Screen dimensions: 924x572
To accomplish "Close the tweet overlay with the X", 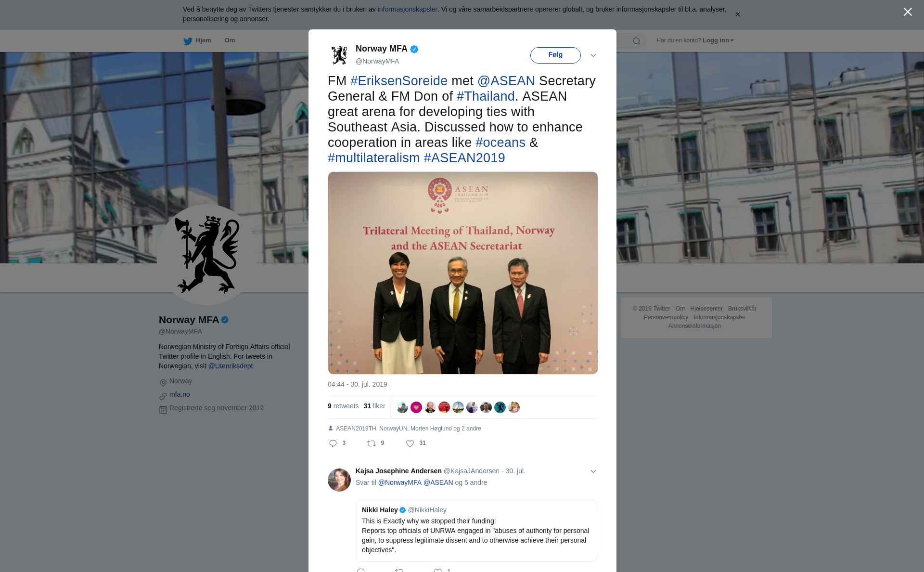I will click(x=908, y=12).
